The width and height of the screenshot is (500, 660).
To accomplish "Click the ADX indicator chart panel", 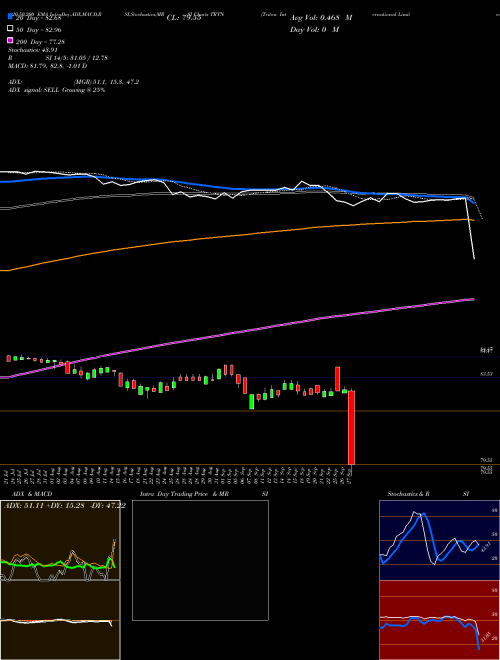I will tap(60, 540).
